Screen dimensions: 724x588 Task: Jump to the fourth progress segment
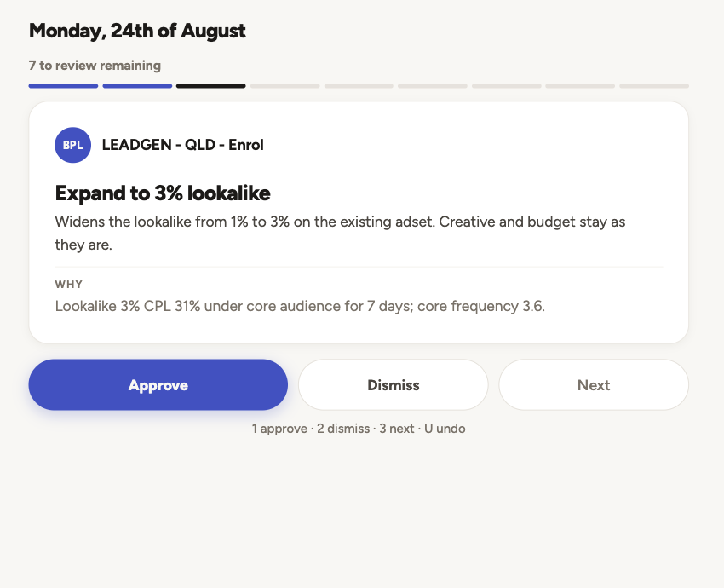pos(284,86)
